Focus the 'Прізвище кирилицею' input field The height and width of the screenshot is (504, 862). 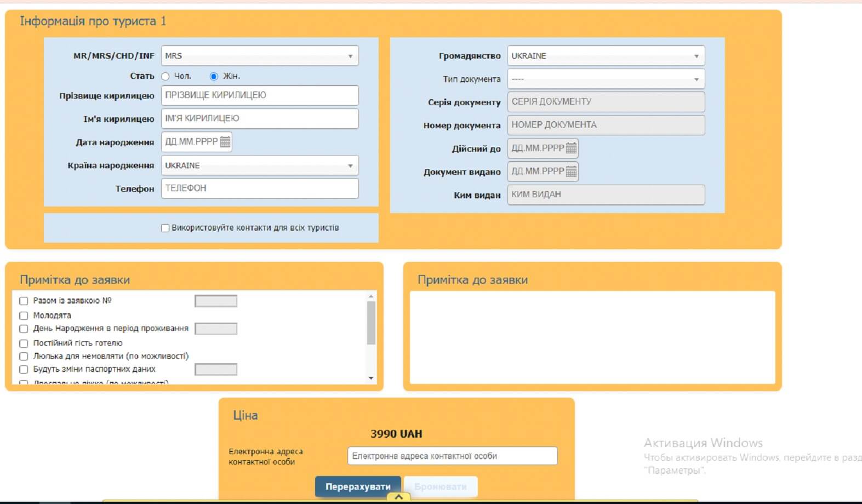click(x=260, y=95)
